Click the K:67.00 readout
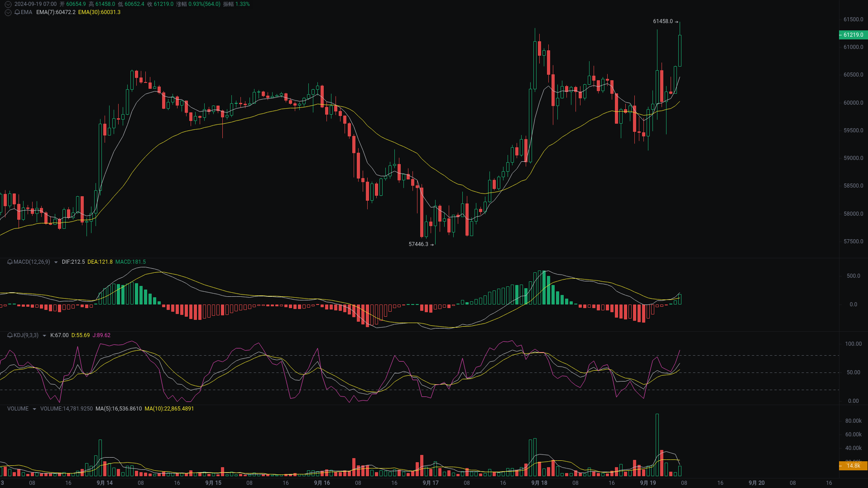The height and width of the screenshot is (488, 868). pos(59,335)
